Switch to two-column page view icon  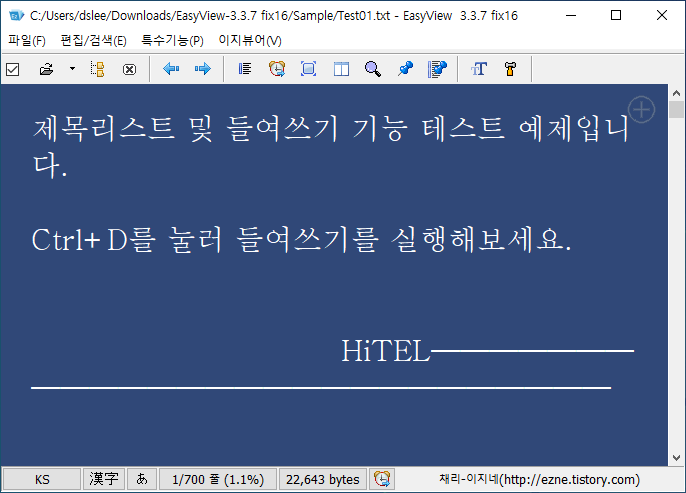click(x=341, y=69)
